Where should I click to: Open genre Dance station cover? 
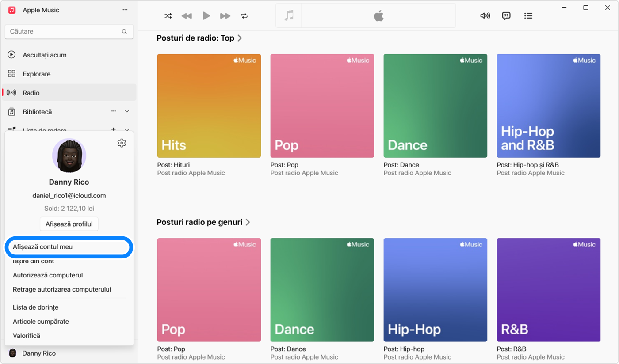click(322, 290)
